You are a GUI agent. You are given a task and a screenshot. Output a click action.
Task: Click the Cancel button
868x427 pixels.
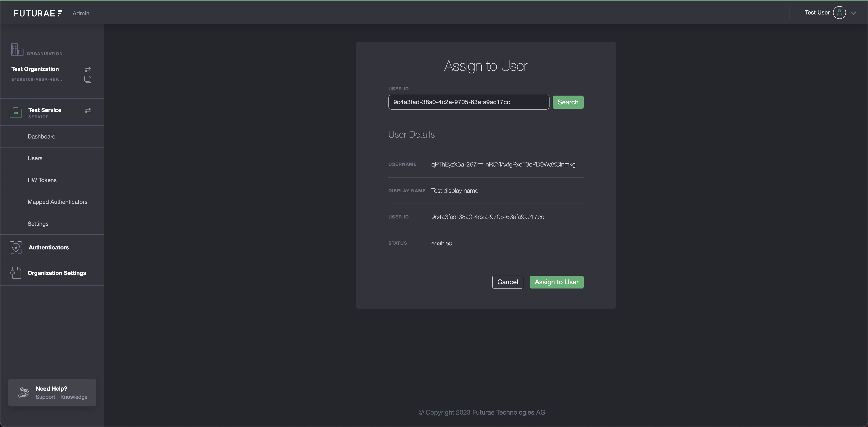(x=507, y=282)
